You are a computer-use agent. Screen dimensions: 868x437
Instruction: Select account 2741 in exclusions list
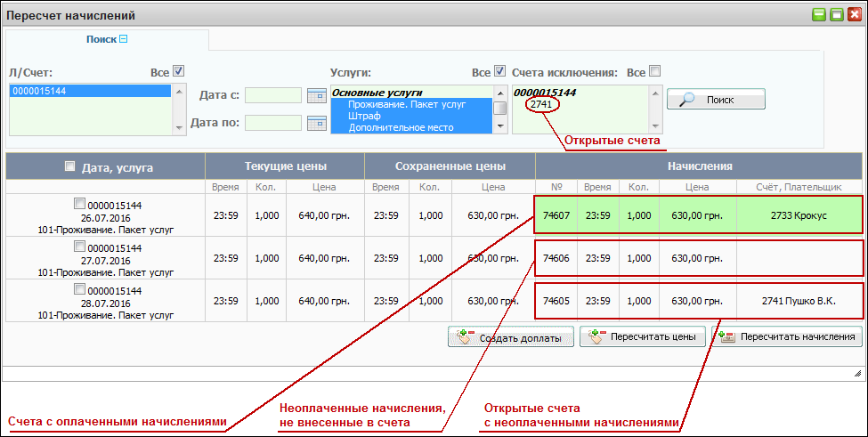tap(540, 104)
